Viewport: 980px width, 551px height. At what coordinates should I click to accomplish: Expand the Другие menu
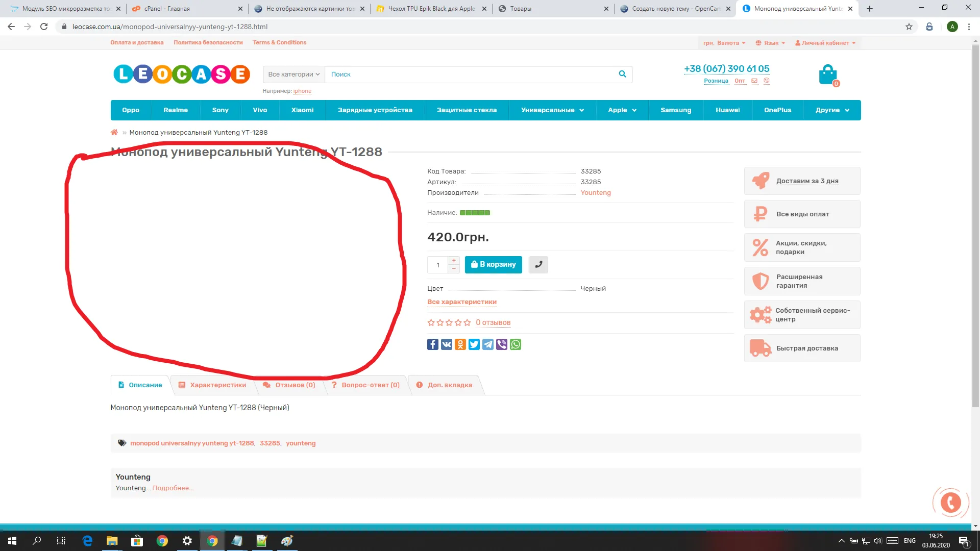click(x=832, y=110)
